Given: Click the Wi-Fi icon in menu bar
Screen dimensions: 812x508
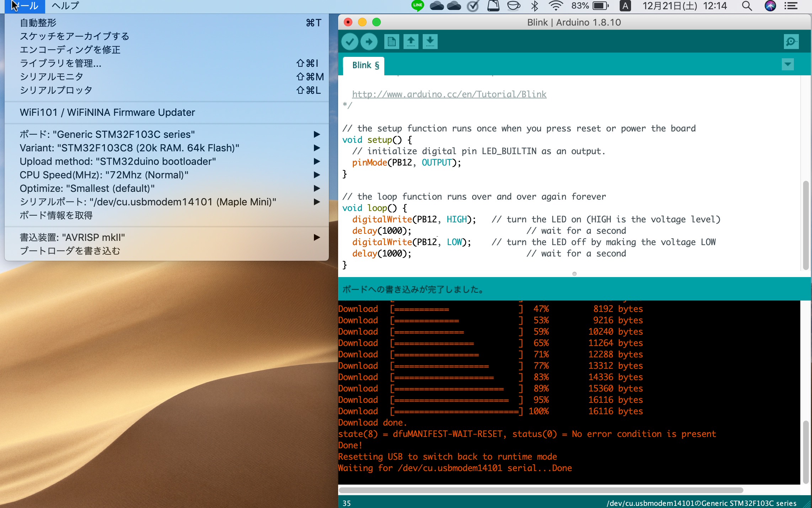Looking at the screenshot, I should pyautogui.click(x=556, y=6).
